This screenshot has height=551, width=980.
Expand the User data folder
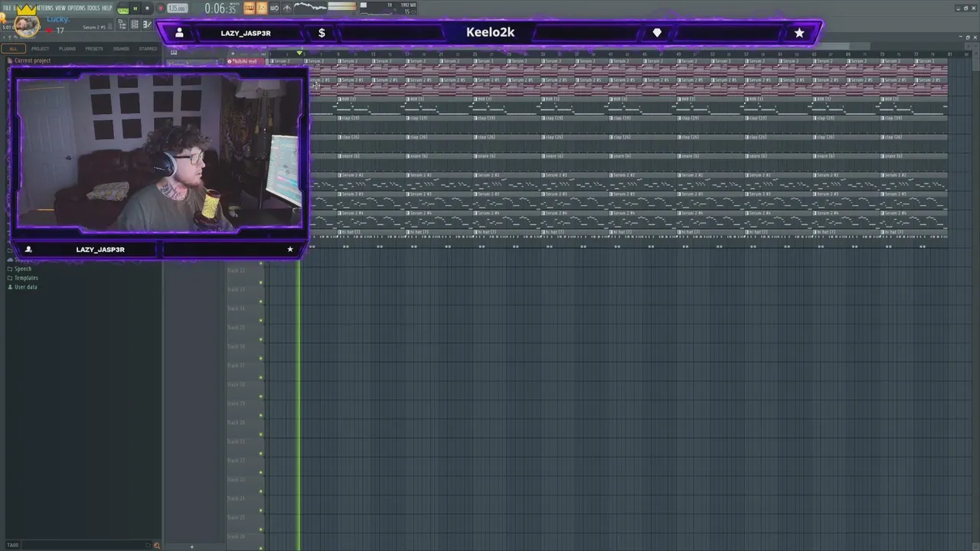(23, 287)
